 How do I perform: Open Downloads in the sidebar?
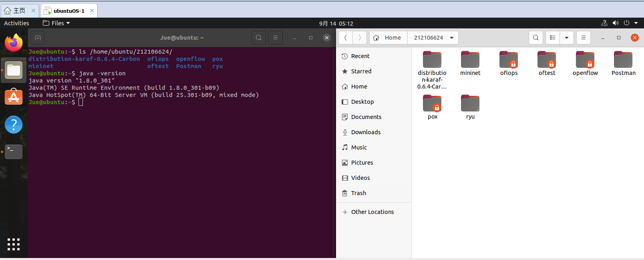[374, 132]
